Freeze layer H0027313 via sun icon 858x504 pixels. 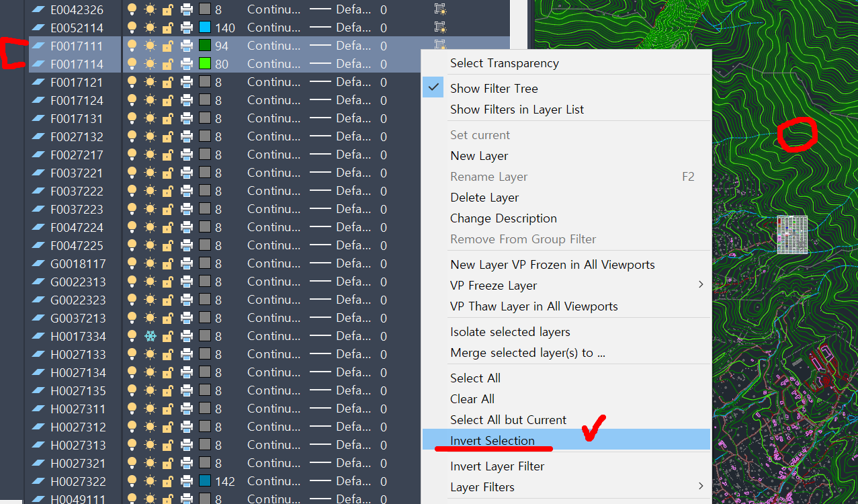pos(150,445)
